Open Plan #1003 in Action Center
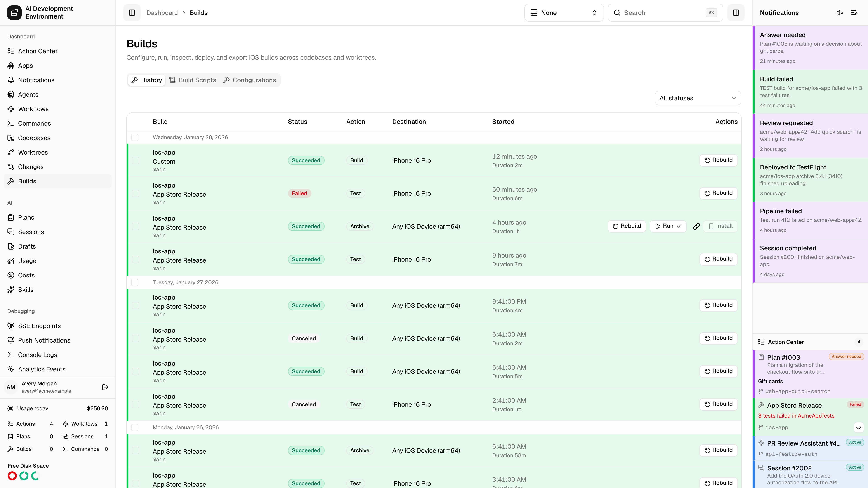The image size is (868, 488). [810, 374]
